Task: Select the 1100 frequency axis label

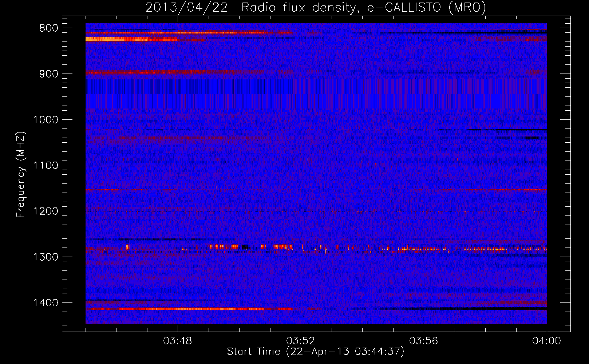Action: tap(46, 166)
